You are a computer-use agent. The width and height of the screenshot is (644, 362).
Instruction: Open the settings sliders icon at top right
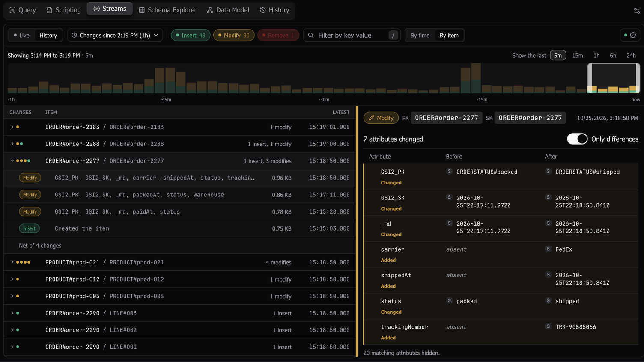(637, 11)
